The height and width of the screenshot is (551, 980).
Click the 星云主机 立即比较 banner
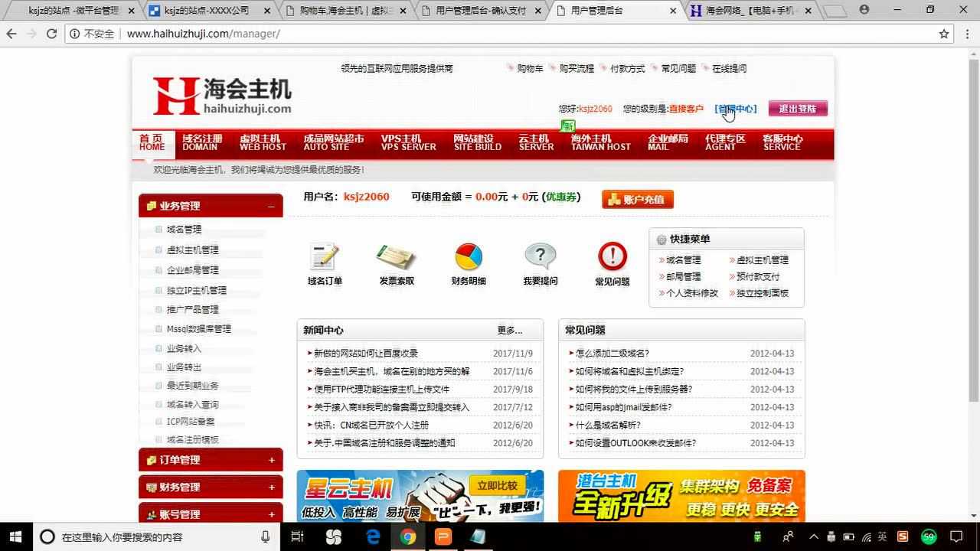point(420,496)
